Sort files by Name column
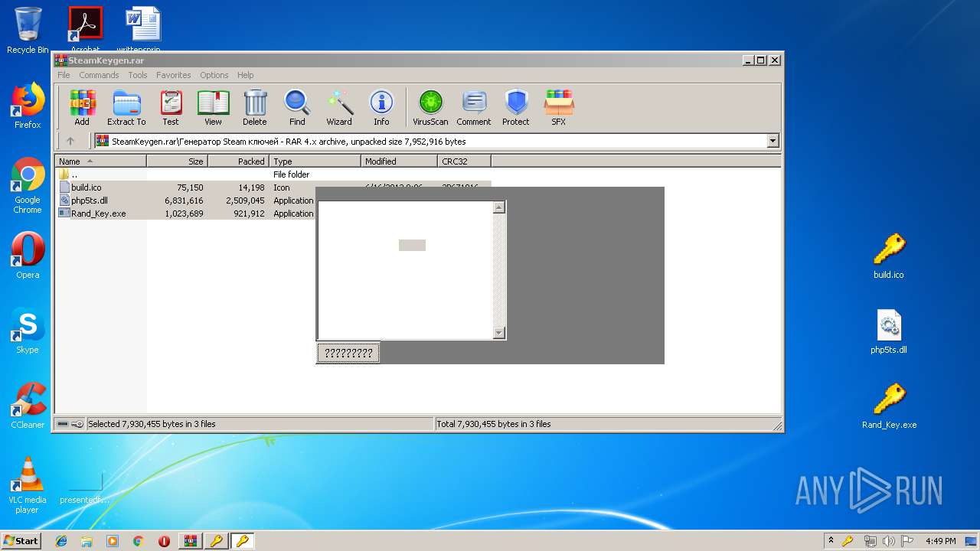 pyautogui.click(x=100, y=161)
